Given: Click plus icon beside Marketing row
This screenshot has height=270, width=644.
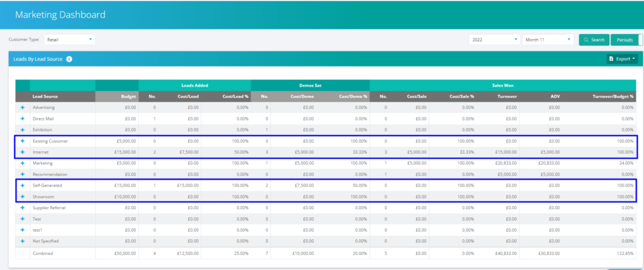Looking at the screenshot, I should (22, 163).
